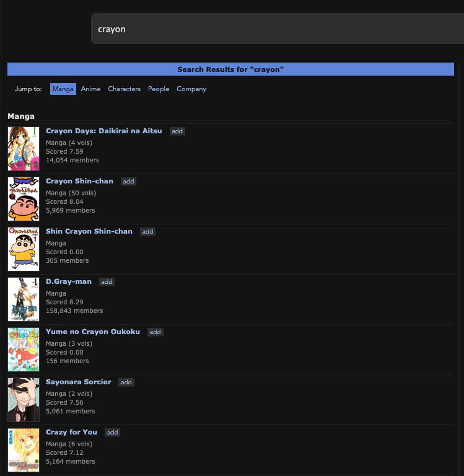Image resolution: width=464 pixels, height=476 pixels.
Task: Open the Crayon Shin-chan cover image
Action: (24, 199)
